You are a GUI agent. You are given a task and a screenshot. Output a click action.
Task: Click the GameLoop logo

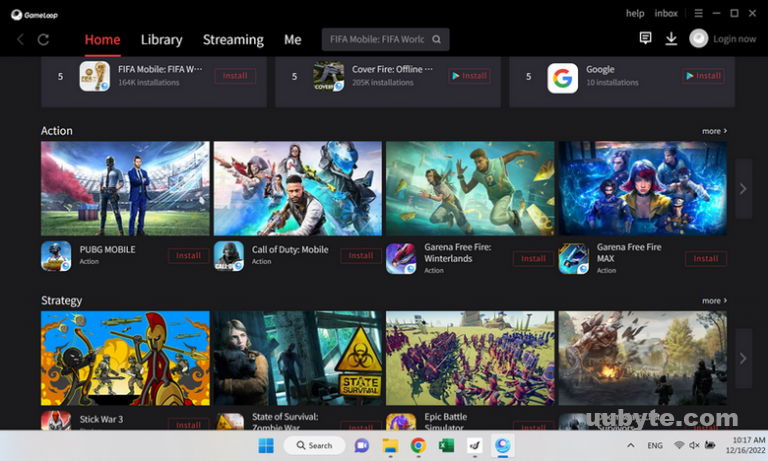tap(34, 15)
